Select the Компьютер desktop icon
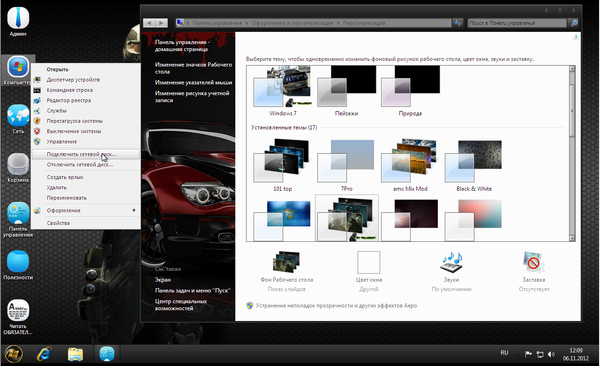Viewport: 600px width, 366px height. coord(18,70)
